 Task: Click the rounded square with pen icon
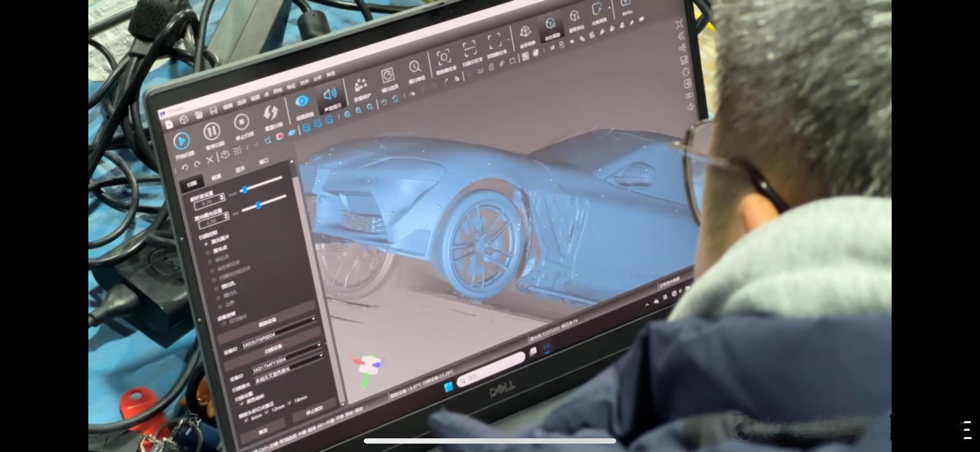point(597,9)
